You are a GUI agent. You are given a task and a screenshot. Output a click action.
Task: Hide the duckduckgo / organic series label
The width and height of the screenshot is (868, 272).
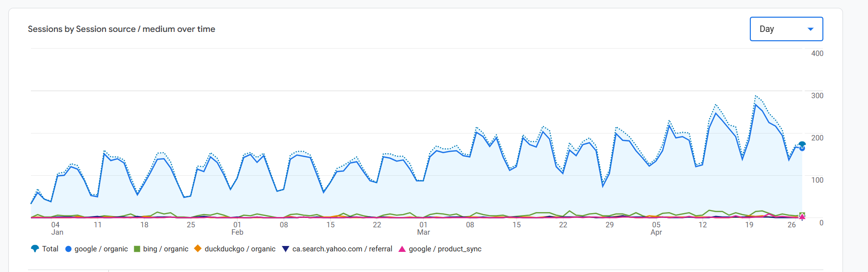[240, 249]
